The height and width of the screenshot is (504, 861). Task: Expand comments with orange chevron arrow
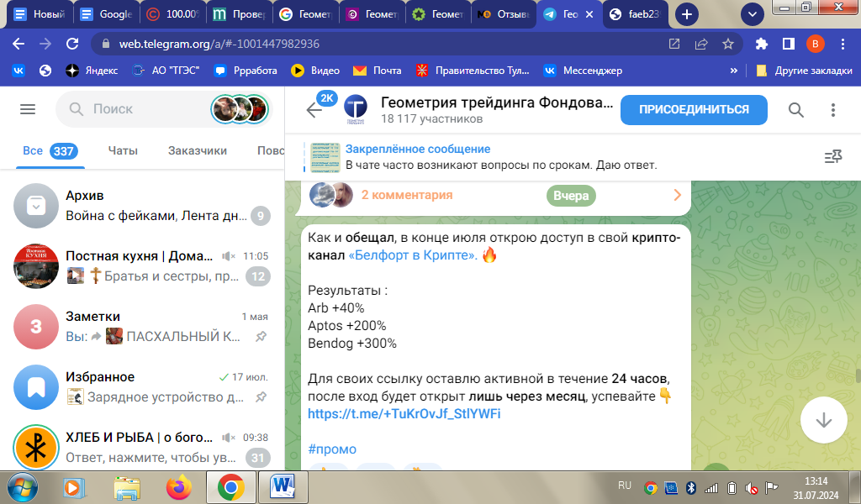point(677,195)
